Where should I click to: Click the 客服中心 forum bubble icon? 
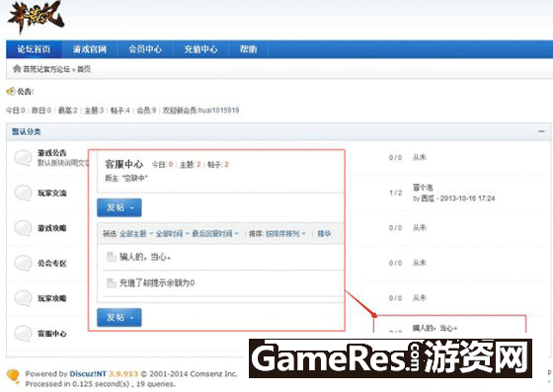pyautogui.click(x=24, y=334)
